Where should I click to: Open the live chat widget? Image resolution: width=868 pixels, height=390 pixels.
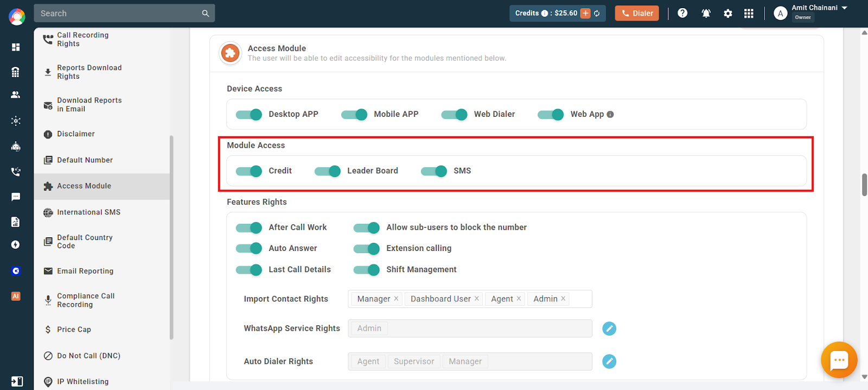[839, 360]
